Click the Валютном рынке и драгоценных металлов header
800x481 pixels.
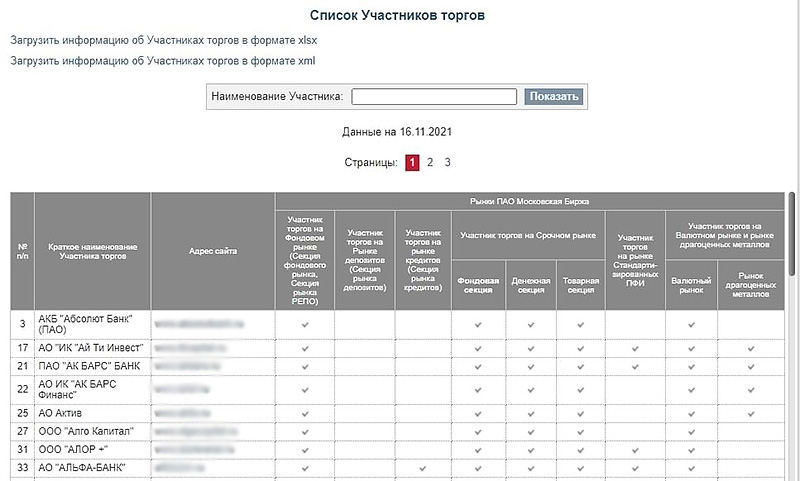coord(725,236)
